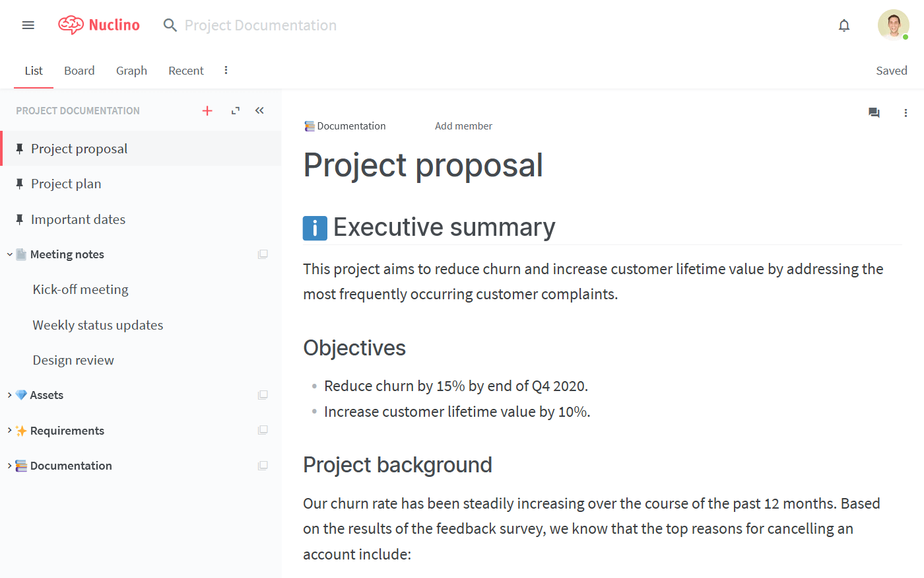Open document options three-dot menu
Screen dimensions: 924x578
point(906,113)
